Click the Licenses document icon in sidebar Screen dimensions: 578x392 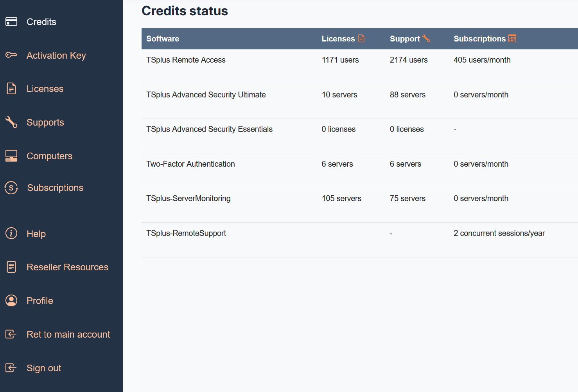point(11,89)
